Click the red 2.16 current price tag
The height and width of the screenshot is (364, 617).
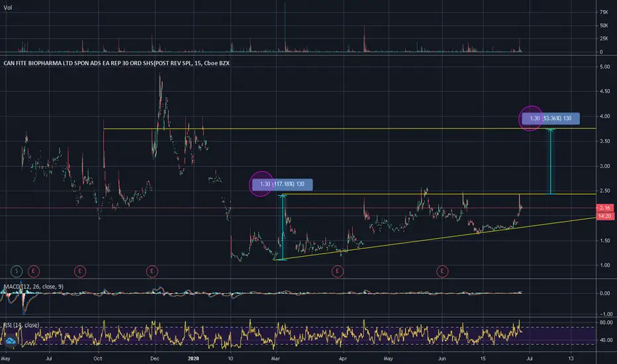pyautogui.click(x=605, y=208)
